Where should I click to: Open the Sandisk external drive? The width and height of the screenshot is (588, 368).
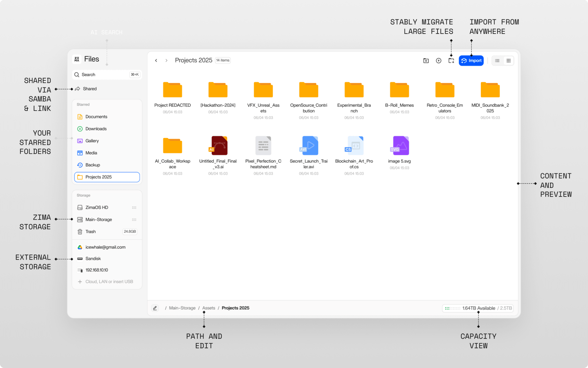point(107,259)
